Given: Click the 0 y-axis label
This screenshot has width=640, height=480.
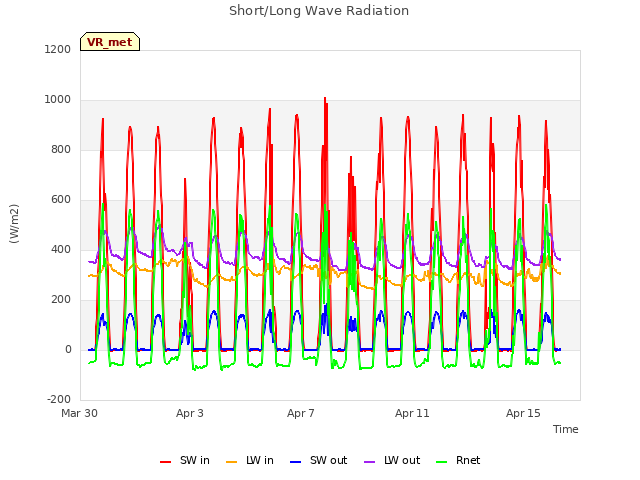Looking at the screenshot, I should tap(68, 349).
